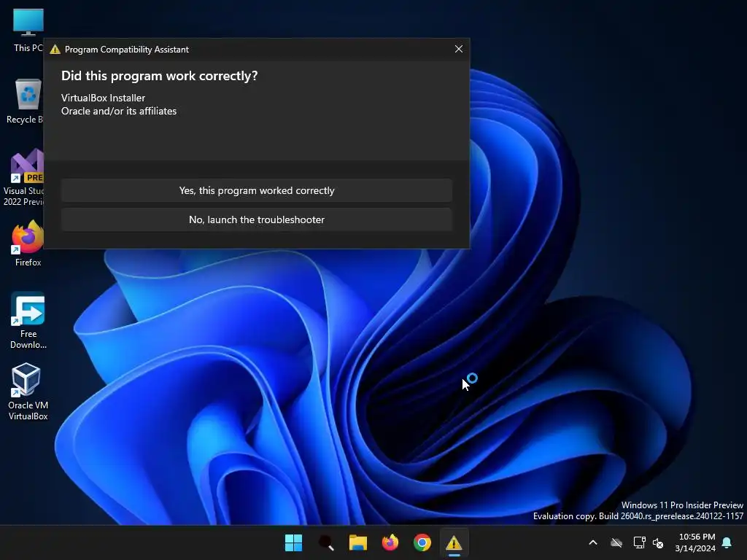Viewport: 747px width, 560px height.
Task: Show hidden system tray icons
Action: pos(593,542)
